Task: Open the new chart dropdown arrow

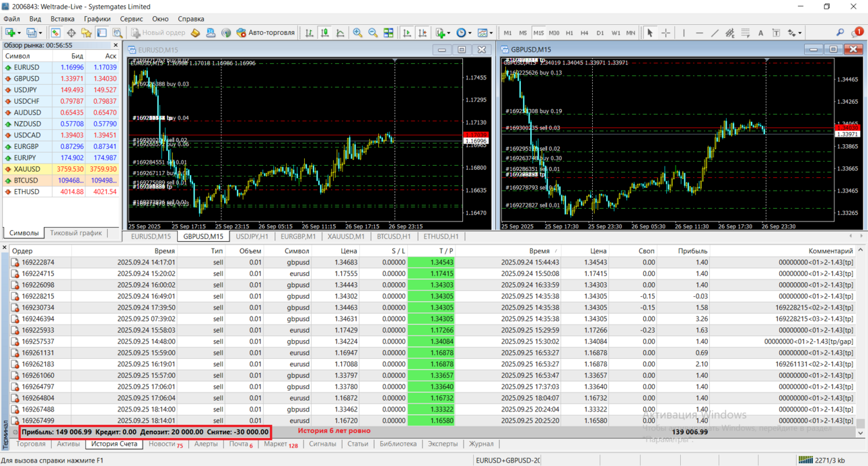Action: click(x=18, y=32)
